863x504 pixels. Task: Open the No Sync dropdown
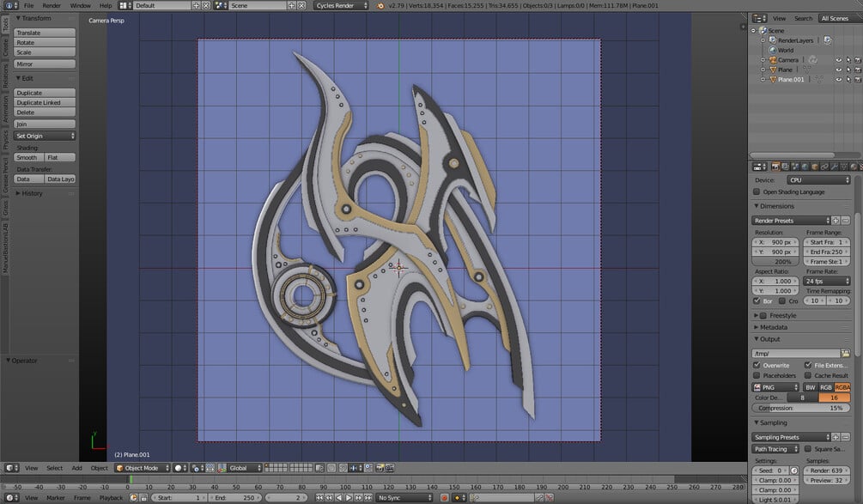coord(404,498)
